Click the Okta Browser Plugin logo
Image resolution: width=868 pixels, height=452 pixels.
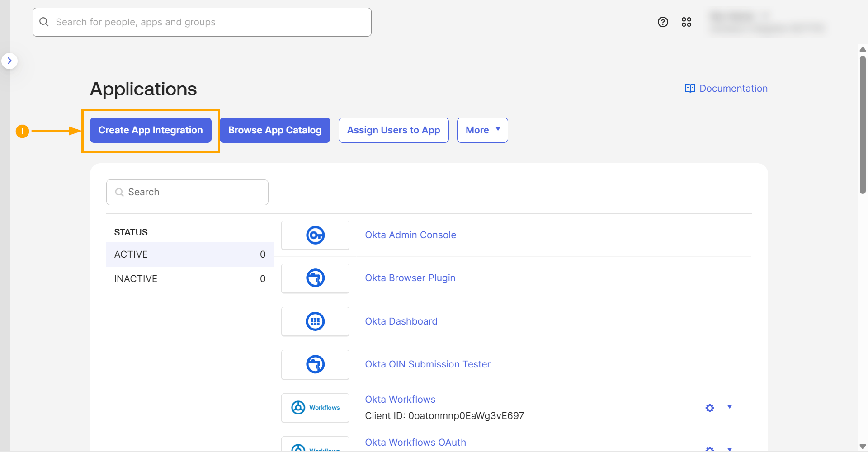(315, 278)
